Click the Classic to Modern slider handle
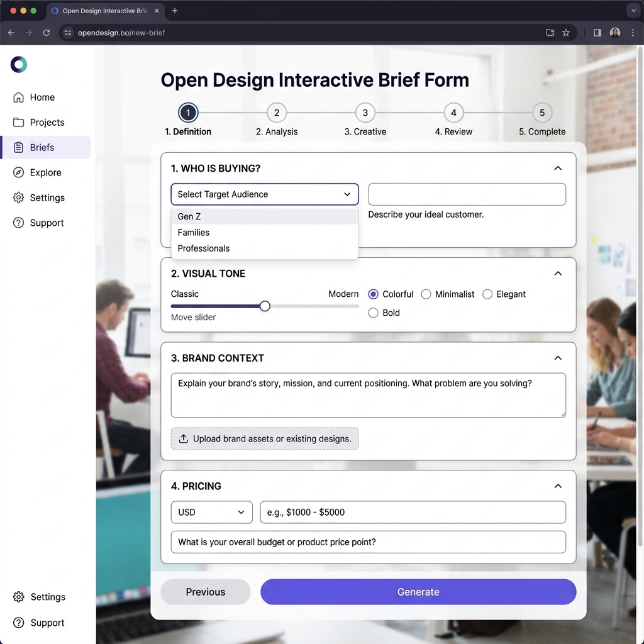 (265, 306)
